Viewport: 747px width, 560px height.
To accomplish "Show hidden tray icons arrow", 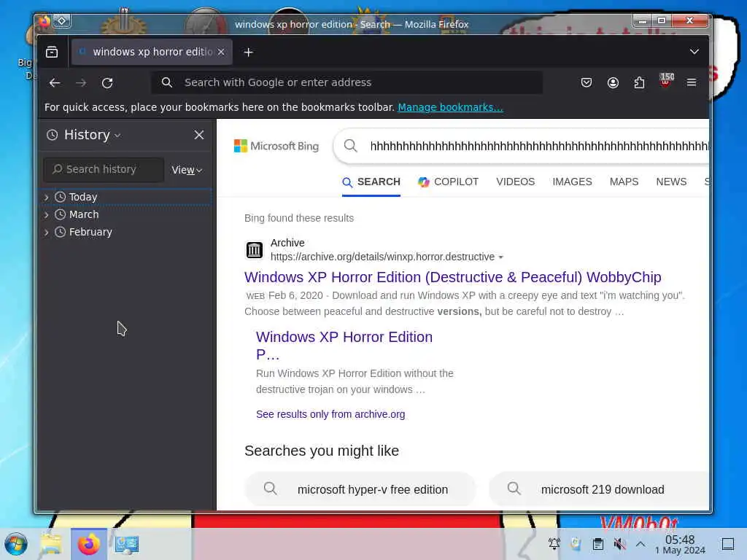I will pyautogui.click(x=640, y=544).
